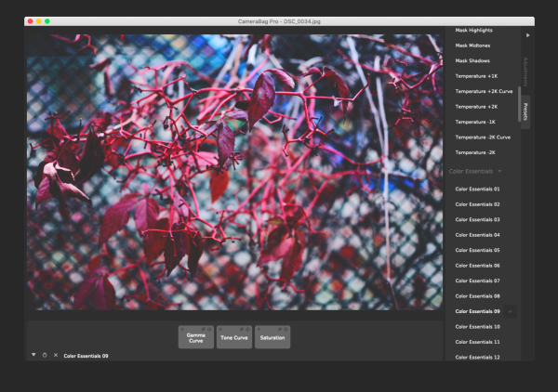Apply the Temperature +1K preset

(x=476, y=76)
